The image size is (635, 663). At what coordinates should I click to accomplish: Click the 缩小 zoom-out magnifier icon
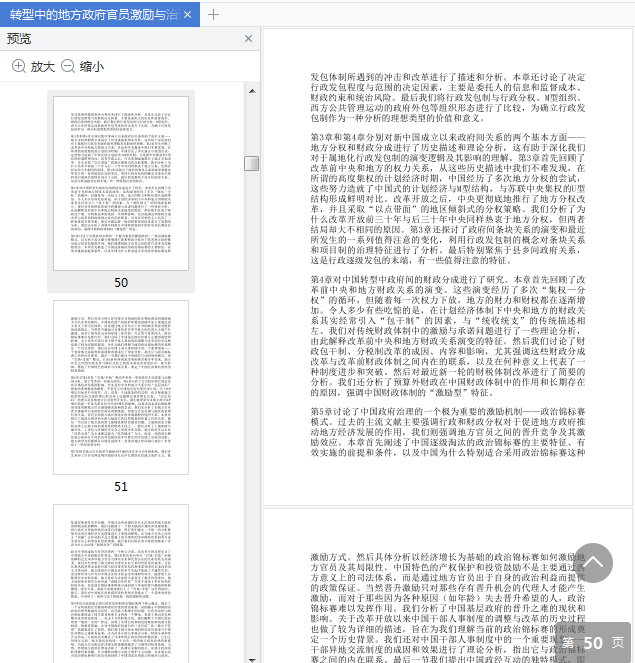point(68,66)
